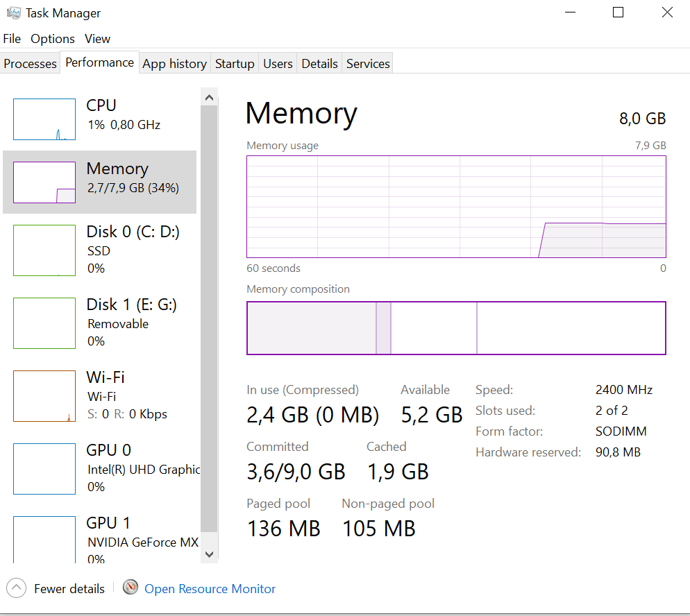Collapse view with Fewer details chevron
Image resolution: width=690 pixels, height=616 pixels.
click(x=17, y=588)
